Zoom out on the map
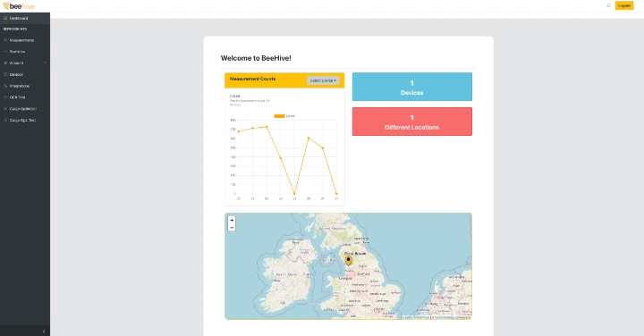Image resolution: width=644 pixels, height=336 pixels. coord(232,228)
